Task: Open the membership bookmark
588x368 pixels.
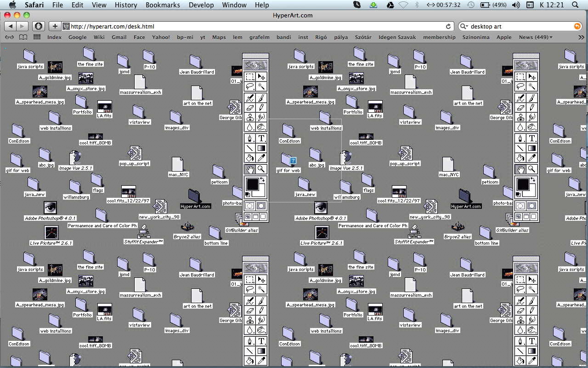Action: [439, 37]
